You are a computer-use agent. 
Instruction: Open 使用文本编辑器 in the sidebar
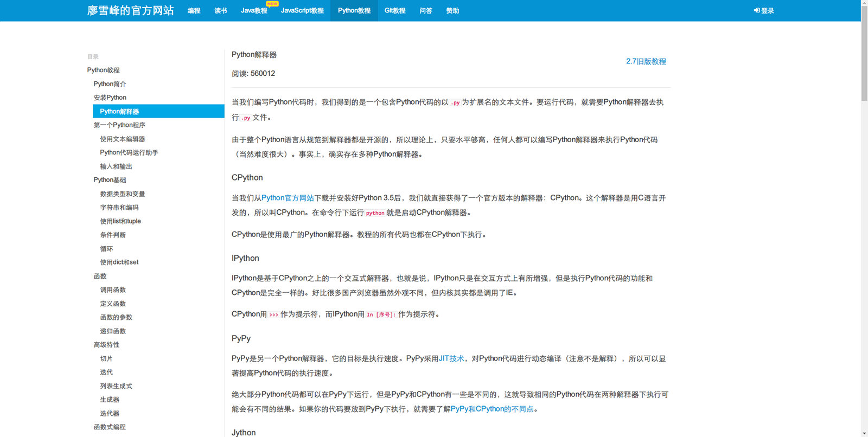123,139
